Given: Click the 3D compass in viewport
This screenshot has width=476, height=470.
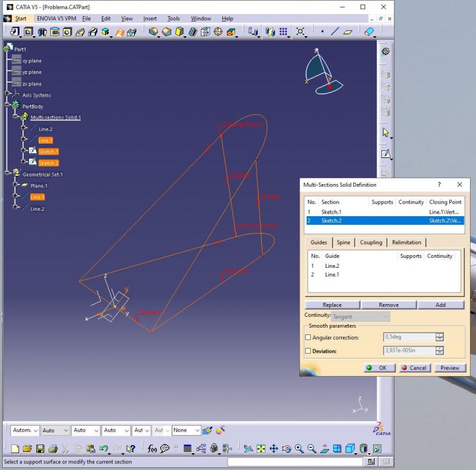Looking at the screenshot, I should click(x=324, y=72).
